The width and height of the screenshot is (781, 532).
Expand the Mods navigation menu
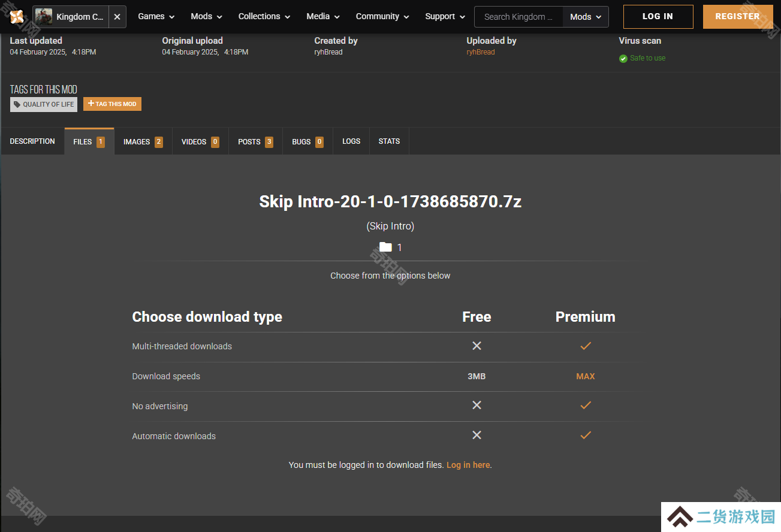click(207, 17)
